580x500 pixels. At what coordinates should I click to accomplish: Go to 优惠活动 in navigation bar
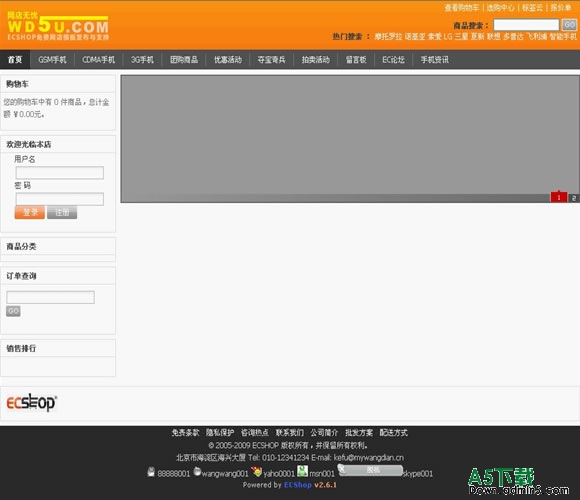click(228, 60)
